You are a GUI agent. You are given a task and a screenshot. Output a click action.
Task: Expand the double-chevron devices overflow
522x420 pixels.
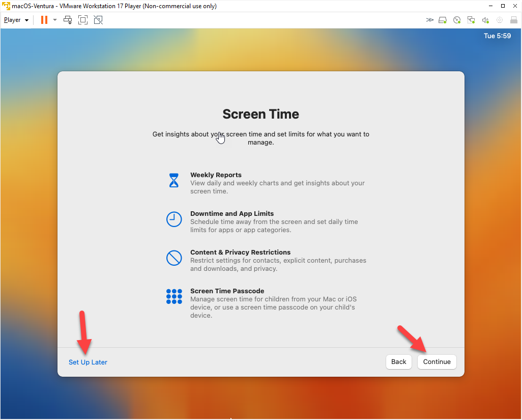430,20
